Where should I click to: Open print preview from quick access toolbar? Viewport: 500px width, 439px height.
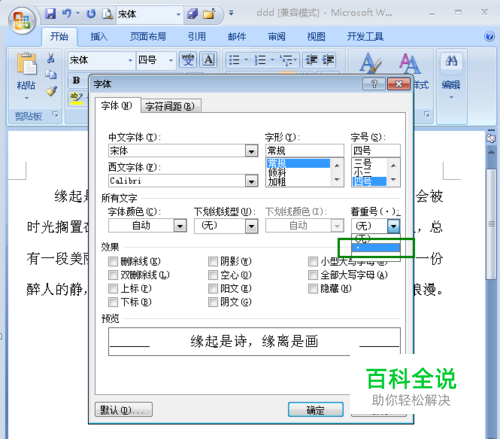point(108,14)
